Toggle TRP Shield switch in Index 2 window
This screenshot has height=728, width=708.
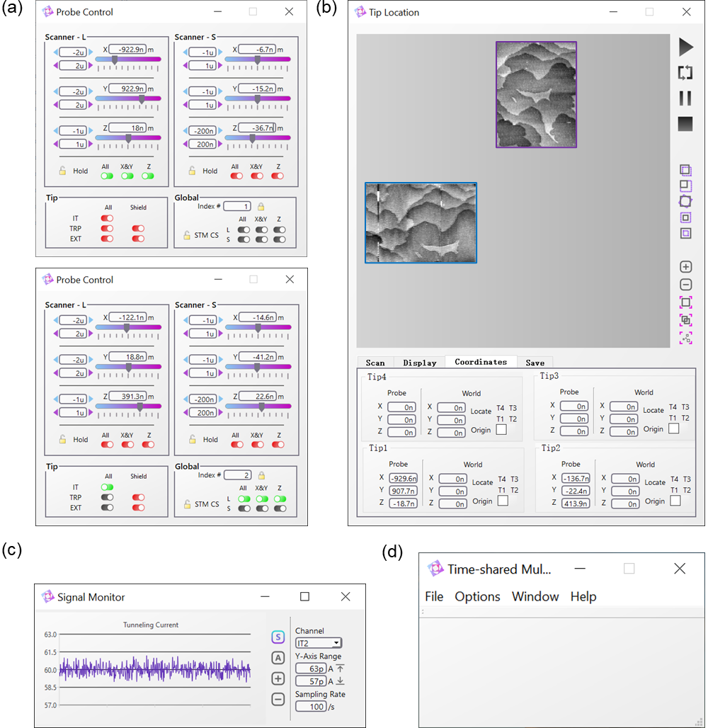pyautogui.click(x=138, y=497)
